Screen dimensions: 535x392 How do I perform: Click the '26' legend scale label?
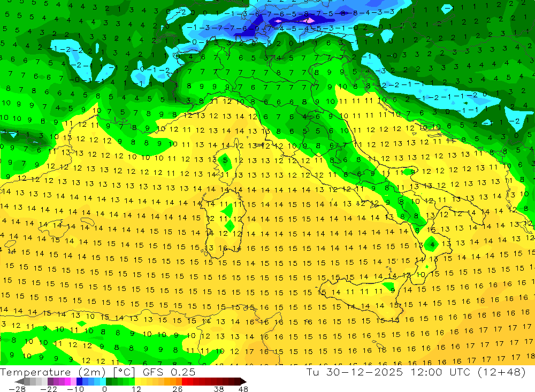[178, 389]
